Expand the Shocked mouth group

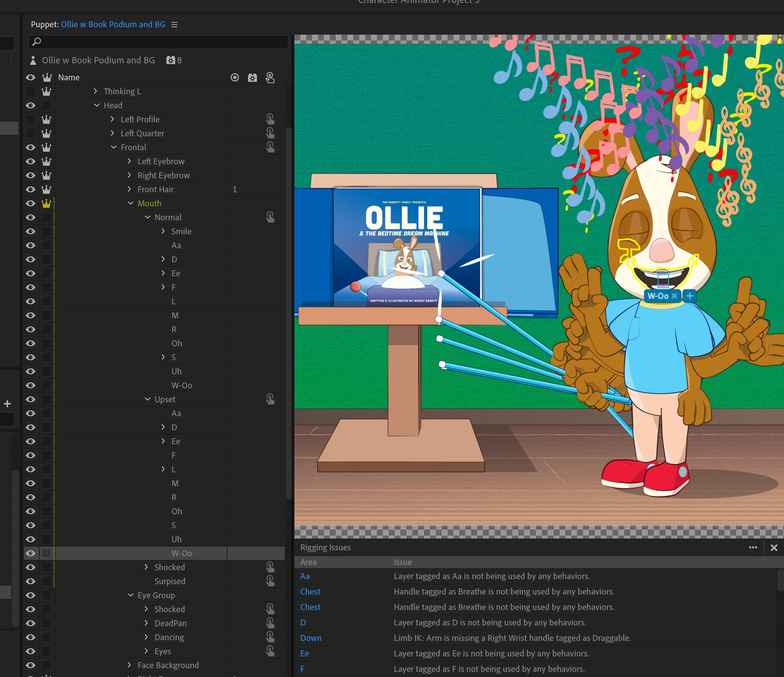146,567
